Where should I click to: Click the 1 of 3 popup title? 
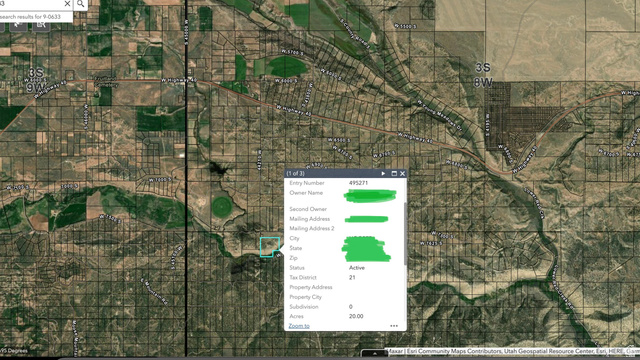(x=296, y=173)
